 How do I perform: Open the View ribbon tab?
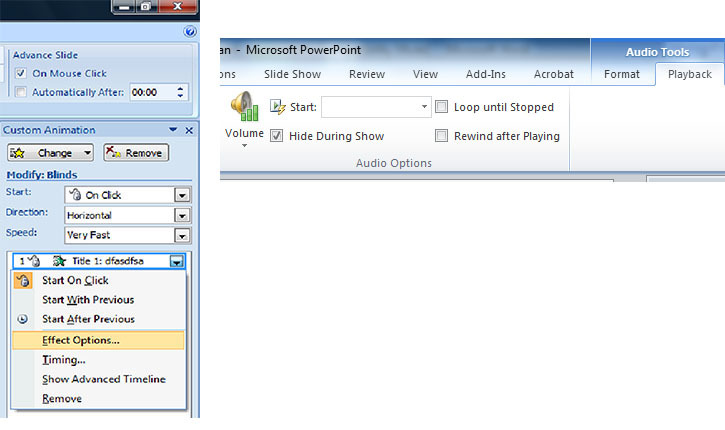pos(425,74)
